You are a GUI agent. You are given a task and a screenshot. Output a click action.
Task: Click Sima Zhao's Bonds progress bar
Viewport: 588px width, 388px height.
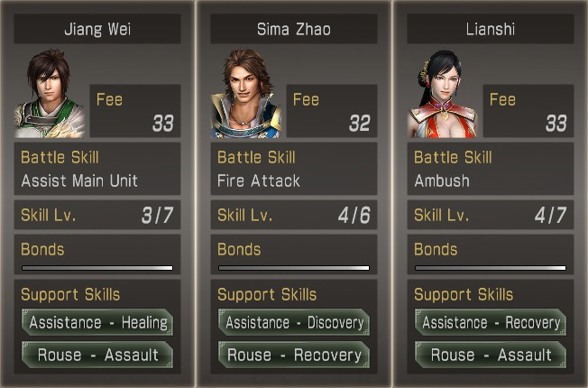(x=294, y=268)
